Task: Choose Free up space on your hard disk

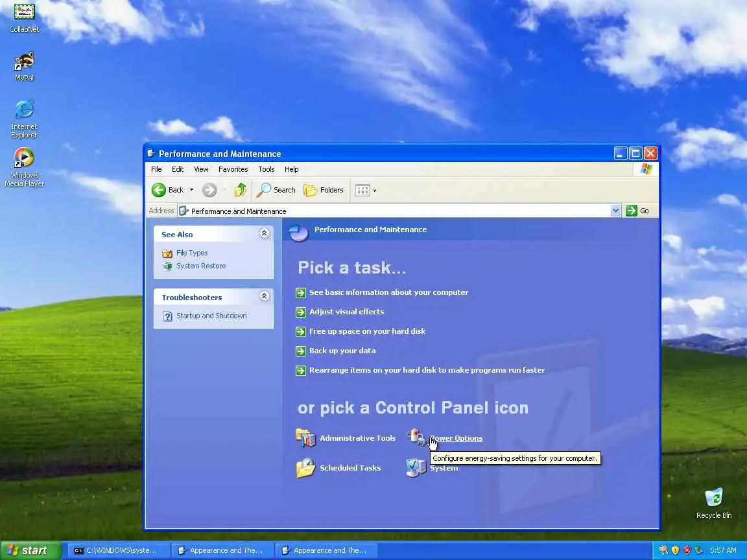Action: coord(367,331)
